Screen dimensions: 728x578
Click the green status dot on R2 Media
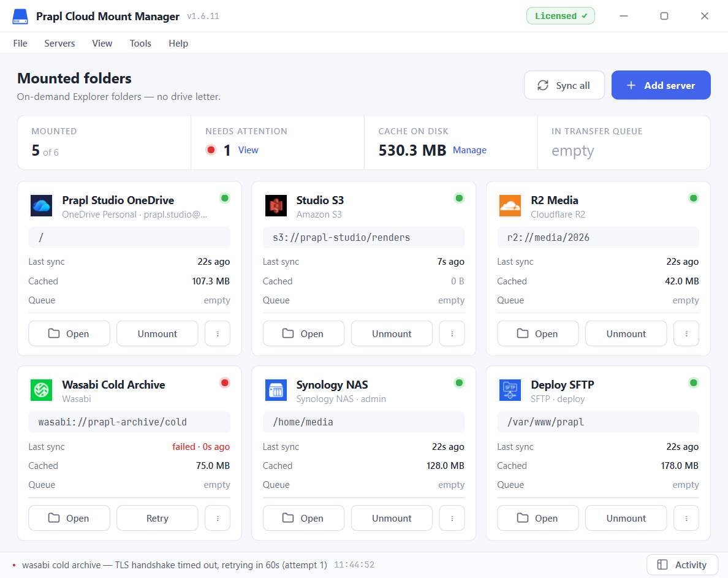(694, 198)
